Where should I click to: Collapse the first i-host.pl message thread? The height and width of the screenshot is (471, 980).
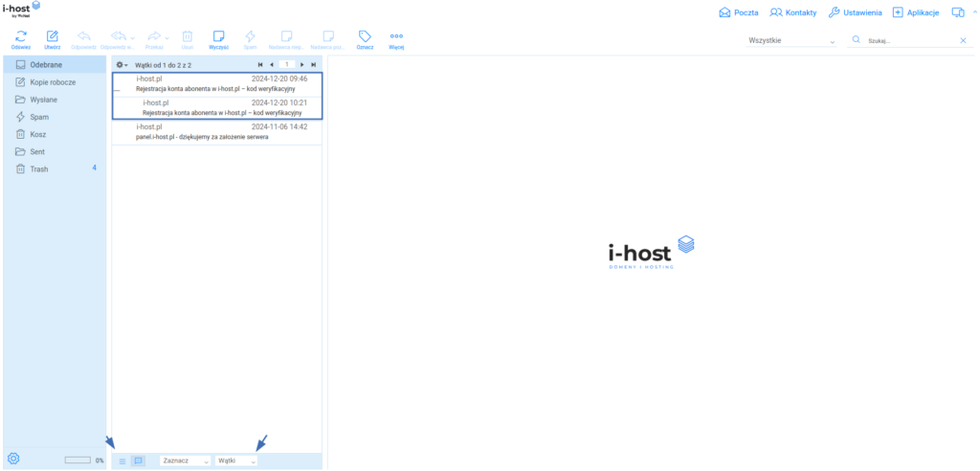117,89
